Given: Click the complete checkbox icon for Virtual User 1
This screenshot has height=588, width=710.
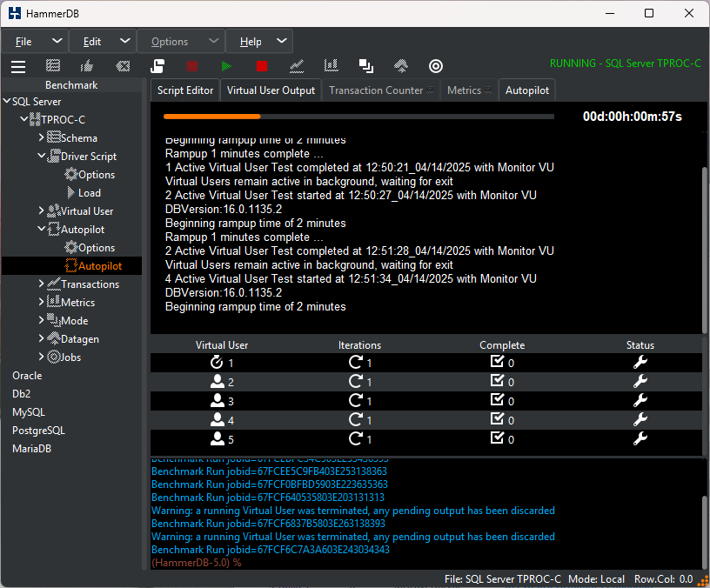Looking at the screenshot, I should [497, 361].
